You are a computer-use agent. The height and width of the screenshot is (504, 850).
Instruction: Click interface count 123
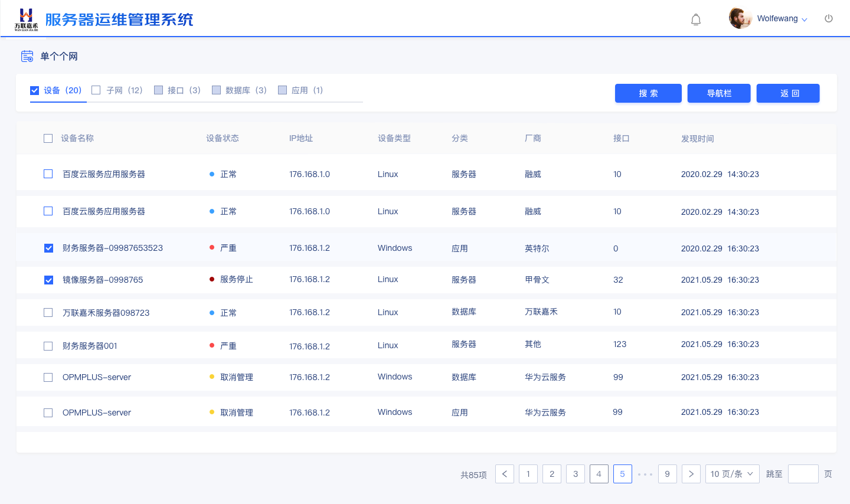(620, 344)
